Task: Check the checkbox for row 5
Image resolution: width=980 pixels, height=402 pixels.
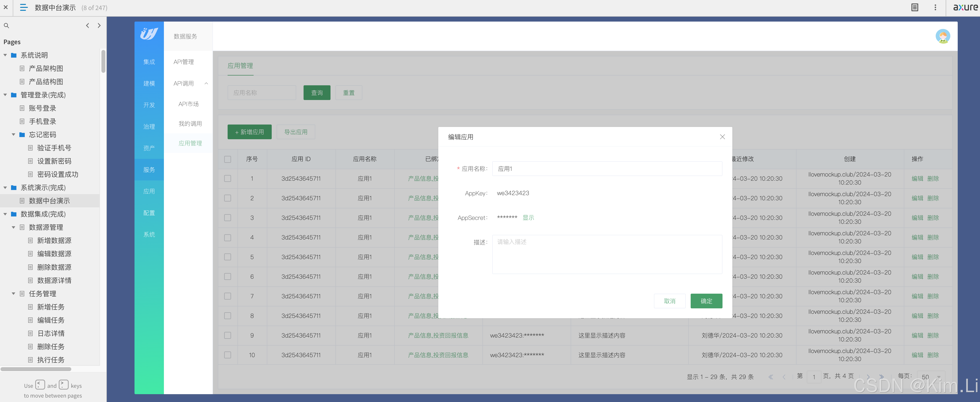Action: (x=228, y=257)
